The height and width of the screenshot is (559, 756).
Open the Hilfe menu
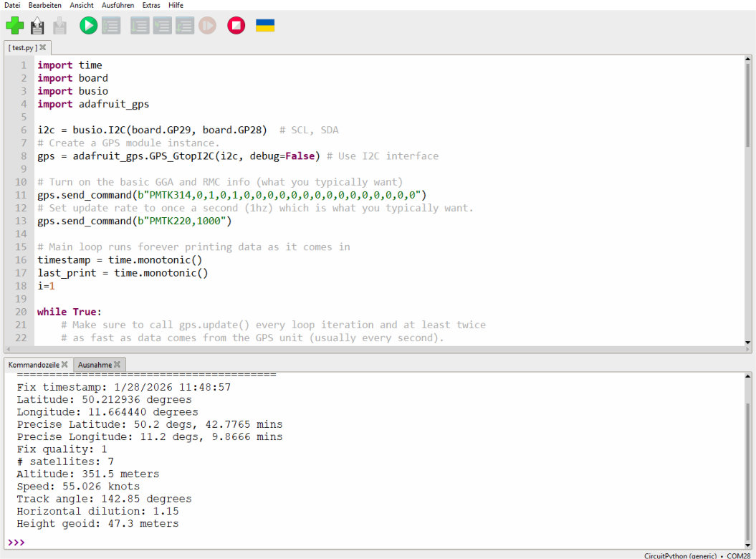pyautogui.click(x=176, y=5)
